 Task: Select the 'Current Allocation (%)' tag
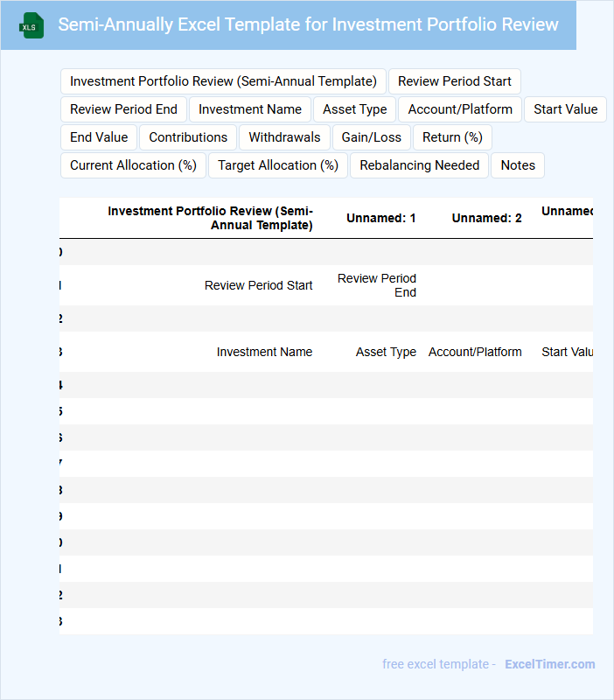coord(133,165)
